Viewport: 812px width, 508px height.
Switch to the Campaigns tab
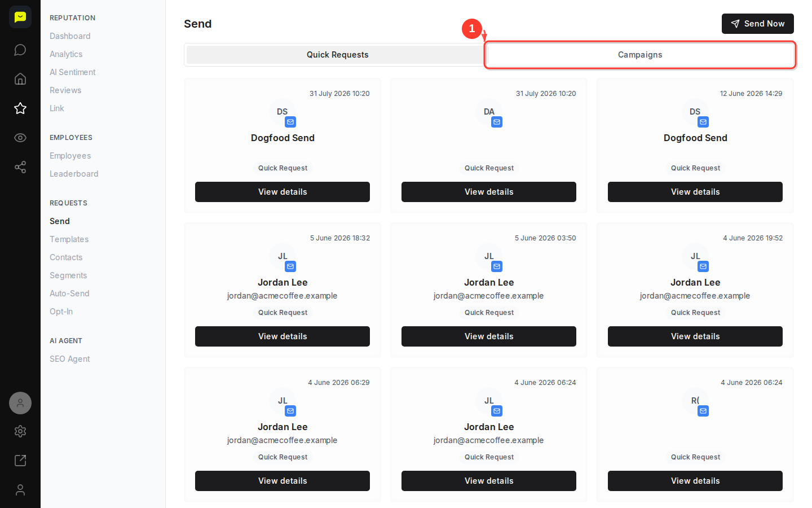[640, 55]
